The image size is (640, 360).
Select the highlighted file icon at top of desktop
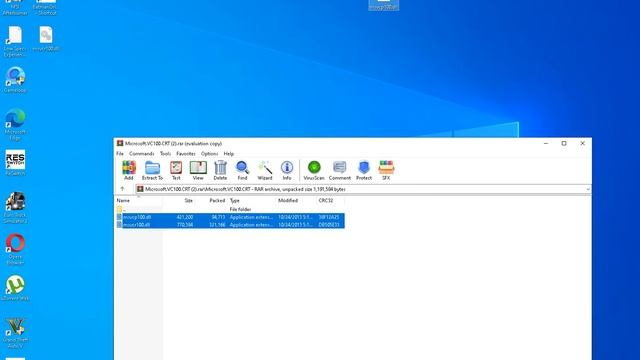click(384, 4)
